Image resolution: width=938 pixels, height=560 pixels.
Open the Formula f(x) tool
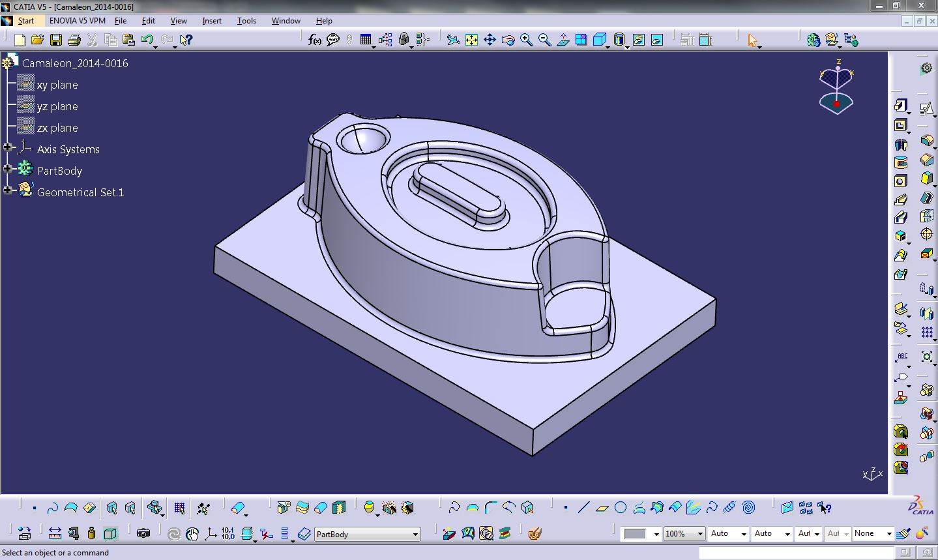(x=315, y=40)
